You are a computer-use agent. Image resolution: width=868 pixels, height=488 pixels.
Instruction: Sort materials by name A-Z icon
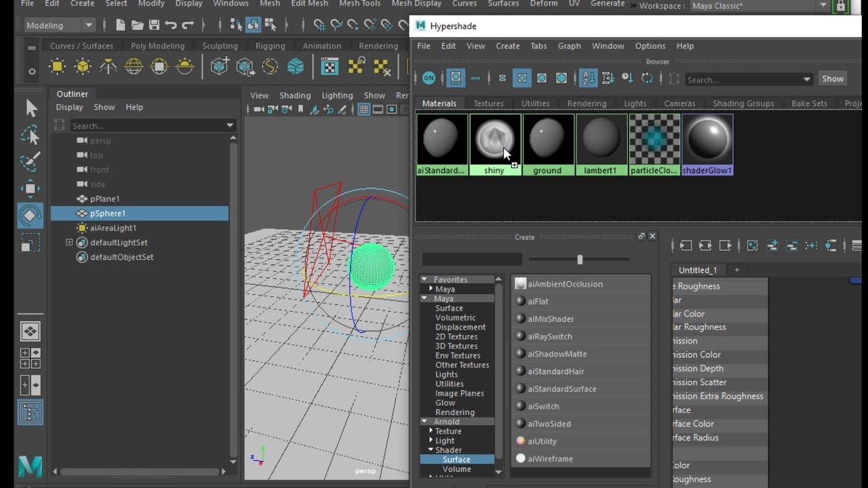(588, 79)
